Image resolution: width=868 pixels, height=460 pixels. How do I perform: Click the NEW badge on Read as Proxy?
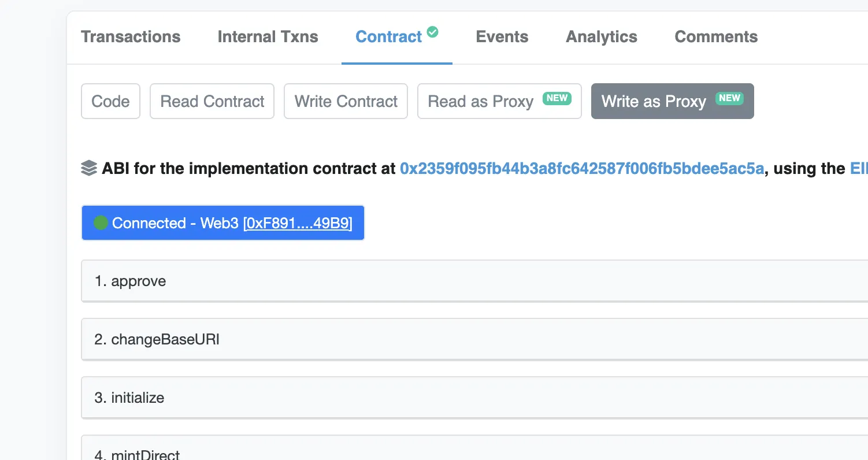(x=557, y=98)
